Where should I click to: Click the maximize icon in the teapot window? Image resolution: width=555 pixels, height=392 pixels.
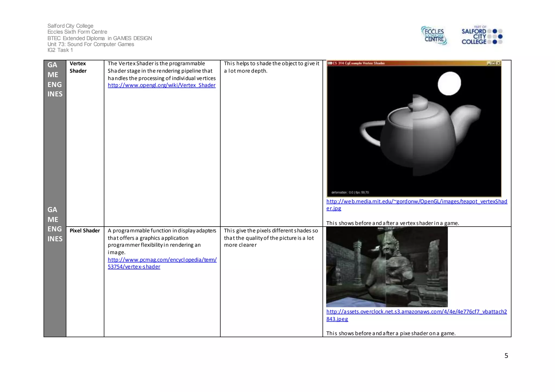click(494, 63)
